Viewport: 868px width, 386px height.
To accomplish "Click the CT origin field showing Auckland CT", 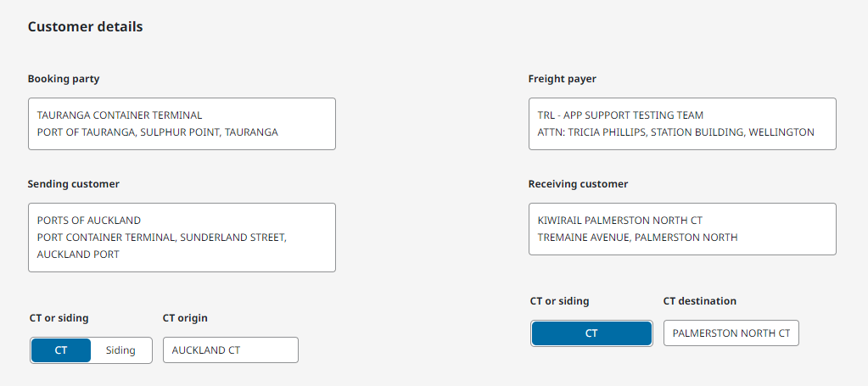I will pyautogui.click(x=230, y=350).
